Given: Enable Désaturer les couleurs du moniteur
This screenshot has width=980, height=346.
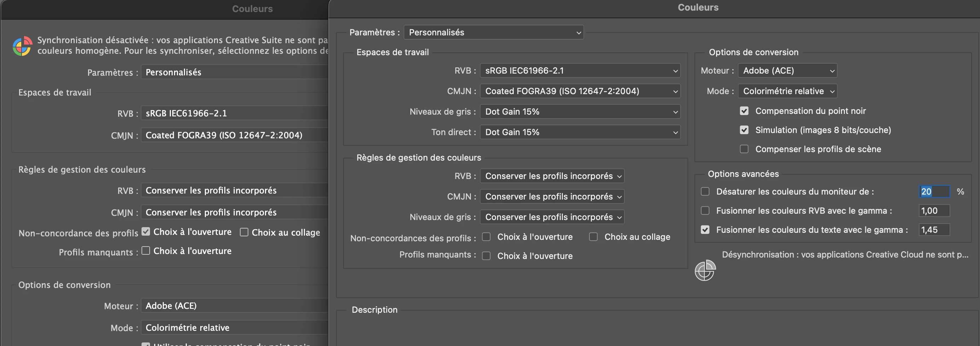Looking at the screenshot, I should coord(705,191).
